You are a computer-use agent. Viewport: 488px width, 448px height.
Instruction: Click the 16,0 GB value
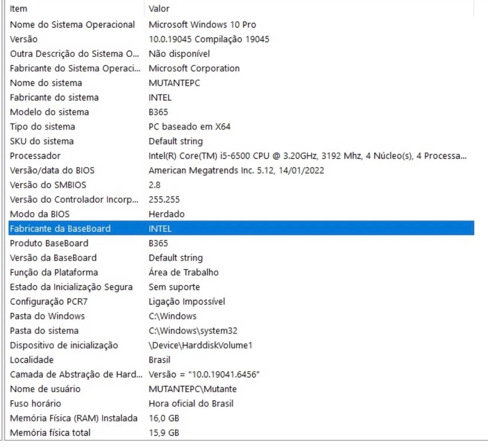[164, 418]
